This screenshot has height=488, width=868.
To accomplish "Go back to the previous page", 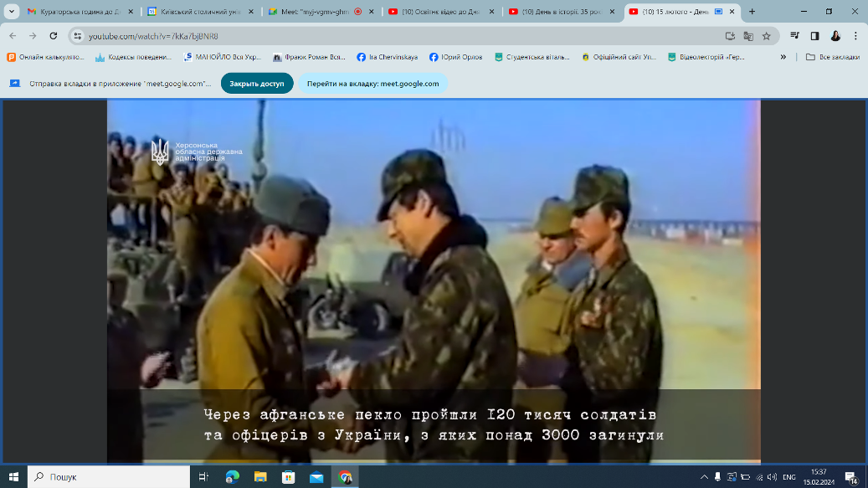I will pyautogui.click(x=13, y=36).
